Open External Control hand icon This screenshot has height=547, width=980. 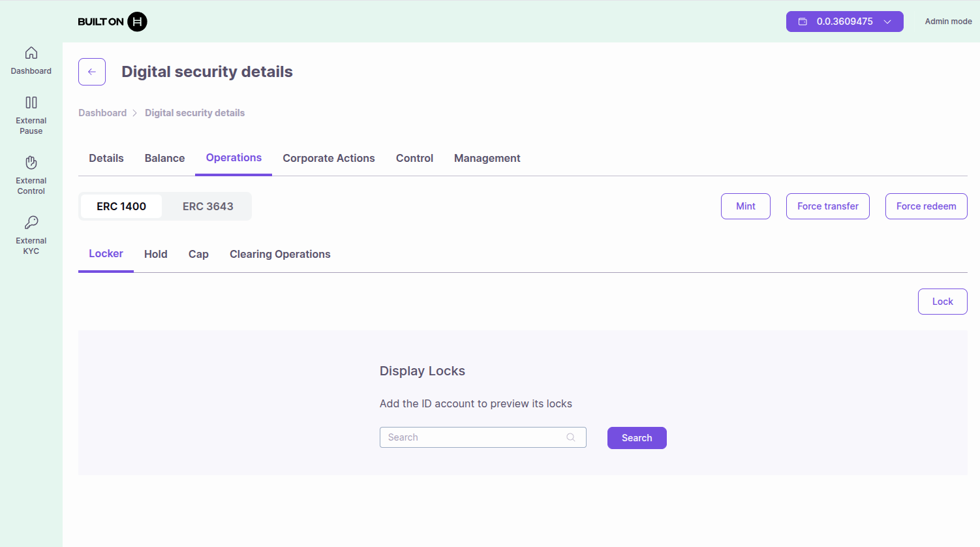coord(31,163)
